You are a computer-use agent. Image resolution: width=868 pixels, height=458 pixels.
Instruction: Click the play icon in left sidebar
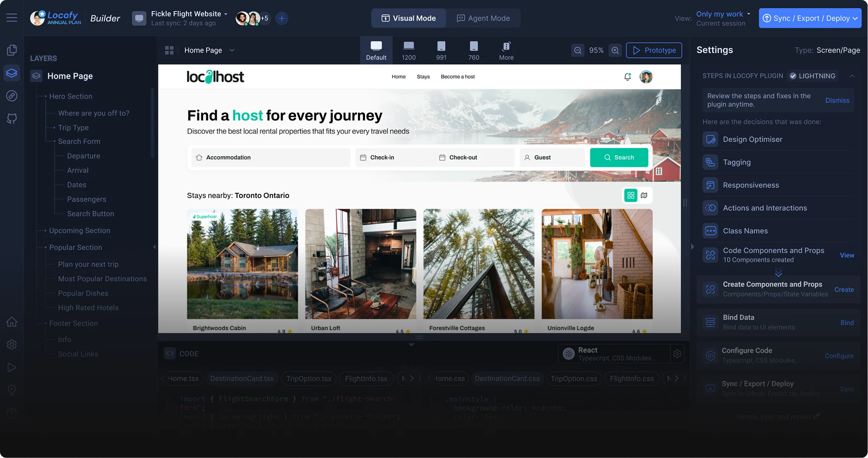pos(12,367)
